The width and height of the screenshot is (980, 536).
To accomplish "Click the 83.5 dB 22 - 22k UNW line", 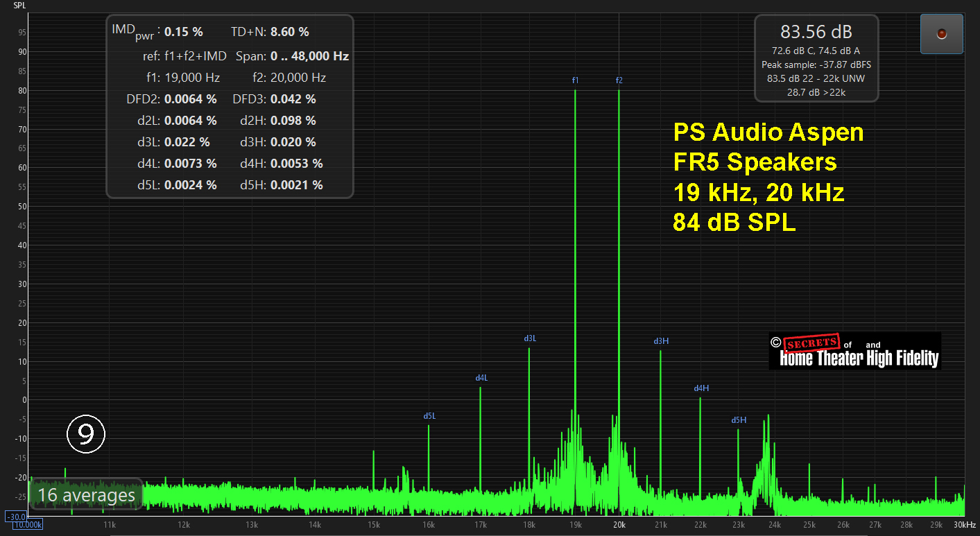I will click(816, 78).
